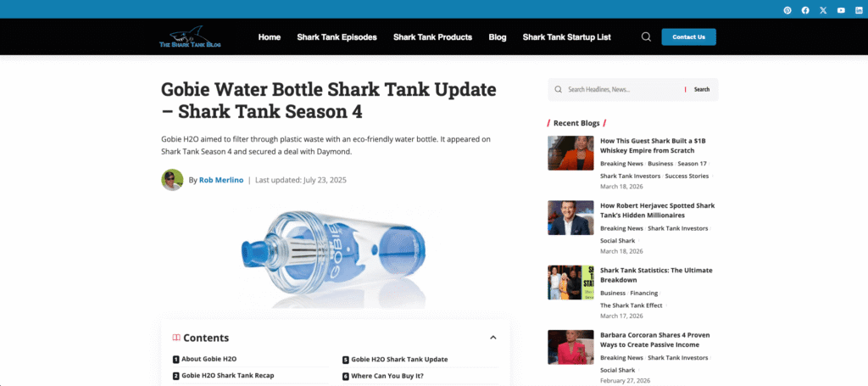868x386 pixels.
Task: Go to the Shark Tank Startup List
Action: tap(567, 37)
